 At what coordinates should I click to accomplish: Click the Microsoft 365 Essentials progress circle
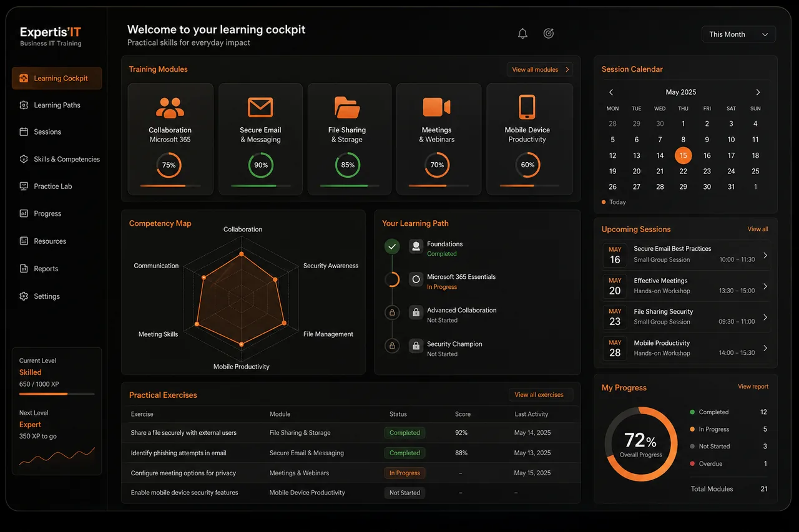[392, 279]
